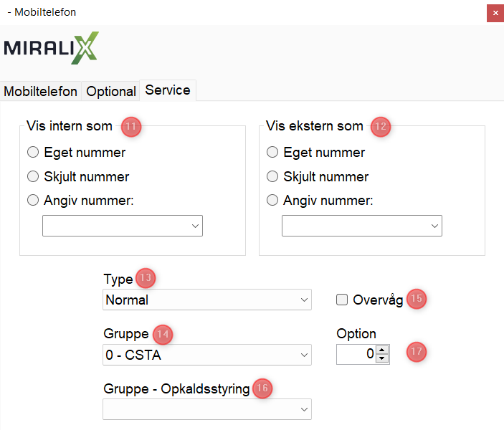Decrease the Option value with down arrow
The width and height of the screenshot is (504, 430).
coord(382,358)
